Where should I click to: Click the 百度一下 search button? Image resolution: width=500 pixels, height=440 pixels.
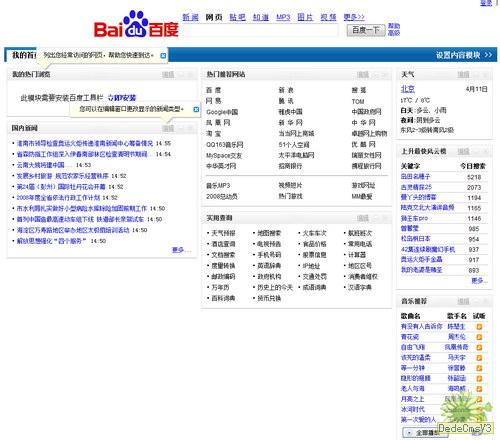coord(366,30)
